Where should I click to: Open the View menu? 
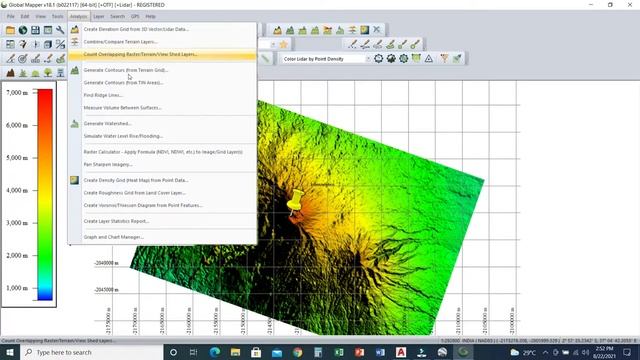[x=40, y=16]
